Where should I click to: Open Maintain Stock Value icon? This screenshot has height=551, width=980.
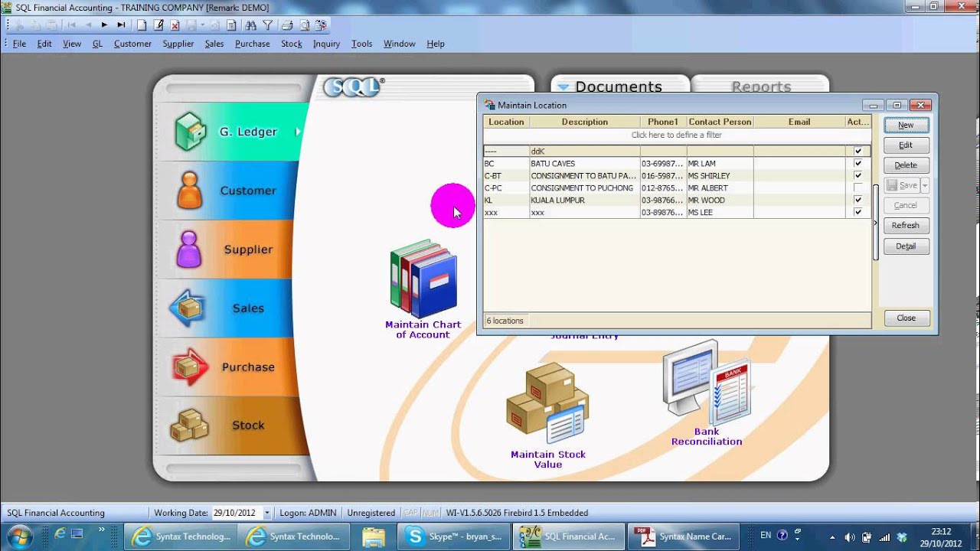coord(548,413)
